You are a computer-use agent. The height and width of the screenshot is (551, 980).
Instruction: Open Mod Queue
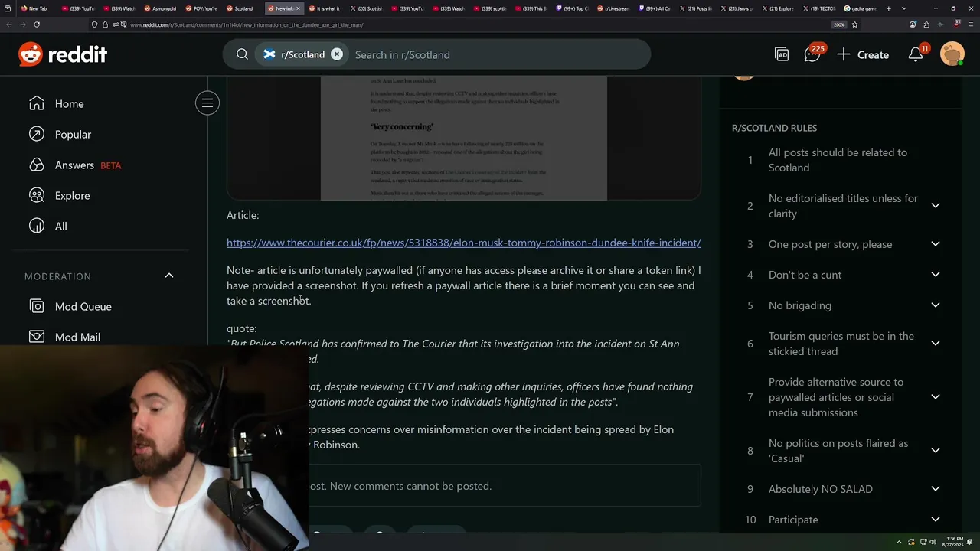pyautogui.click(x=83, y=306)
